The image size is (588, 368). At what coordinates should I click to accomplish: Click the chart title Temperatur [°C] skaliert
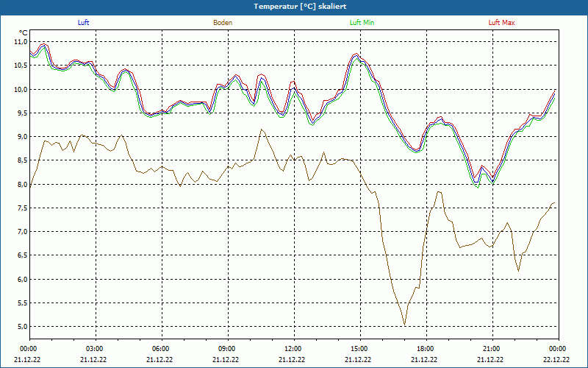point(300,7)
